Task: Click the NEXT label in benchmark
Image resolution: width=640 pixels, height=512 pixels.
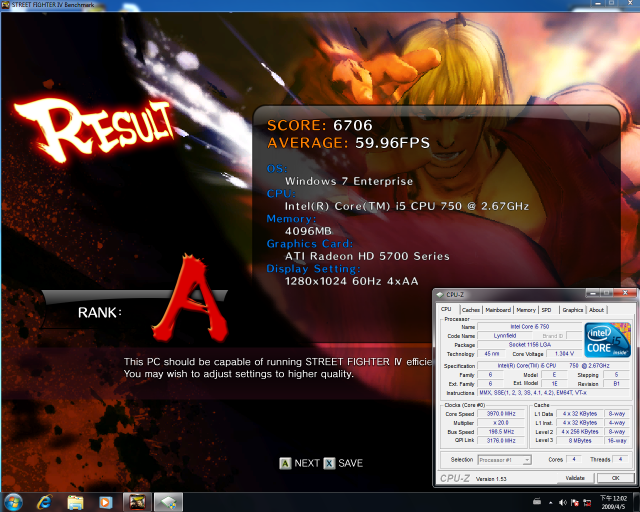Action: 307,463
